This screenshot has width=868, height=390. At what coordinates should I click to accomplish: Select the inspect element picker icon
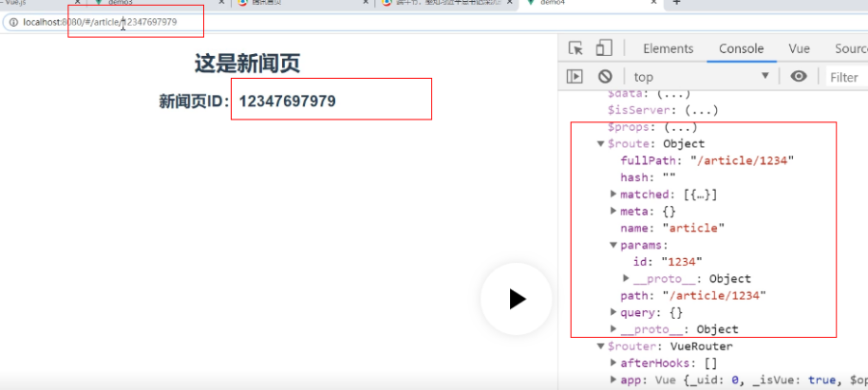576,48
